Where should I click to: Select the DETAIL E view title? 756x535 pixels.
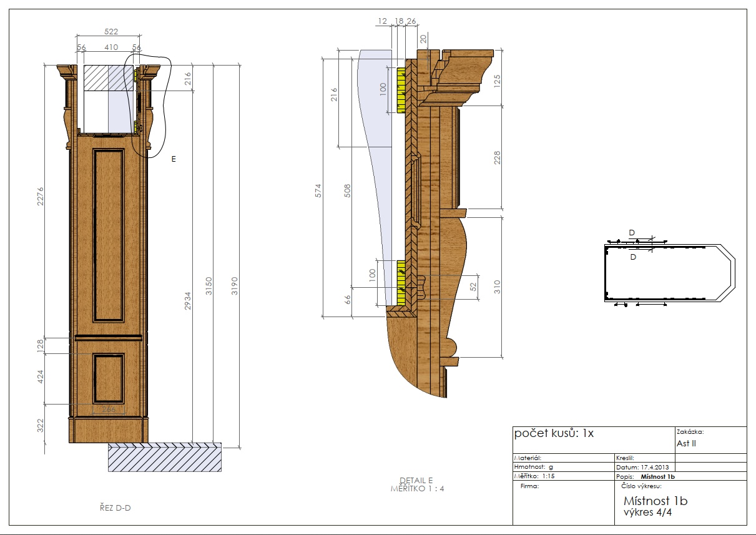tap(416, 481)
